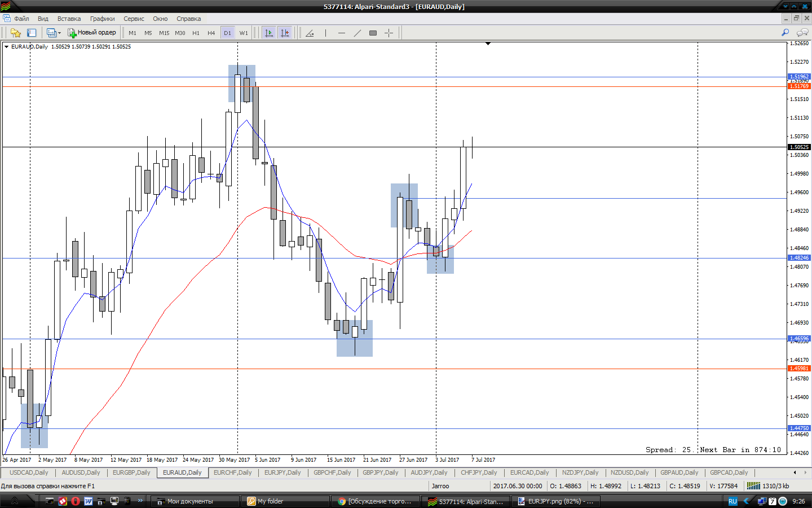The image size is (812, 508).
Task: Switch to the GBPCAD,Daily chart tab
Action: [x=729, y=473]
